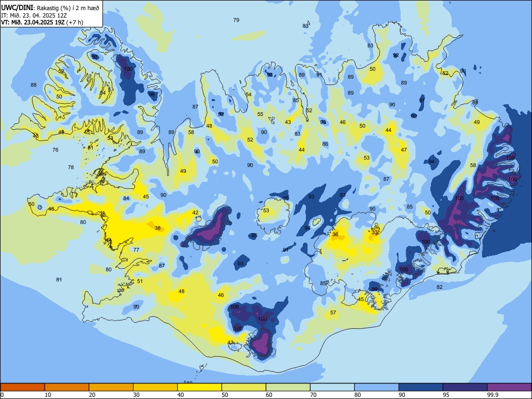
Task: Select the 20–30 legend color swatch
Action: (x=111, y=387)
